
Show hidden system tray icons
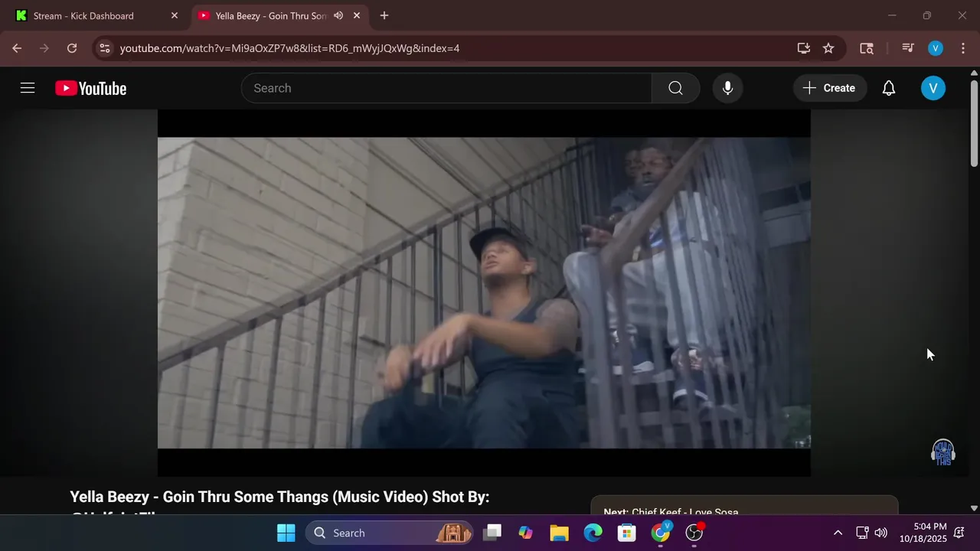[838, 533]
